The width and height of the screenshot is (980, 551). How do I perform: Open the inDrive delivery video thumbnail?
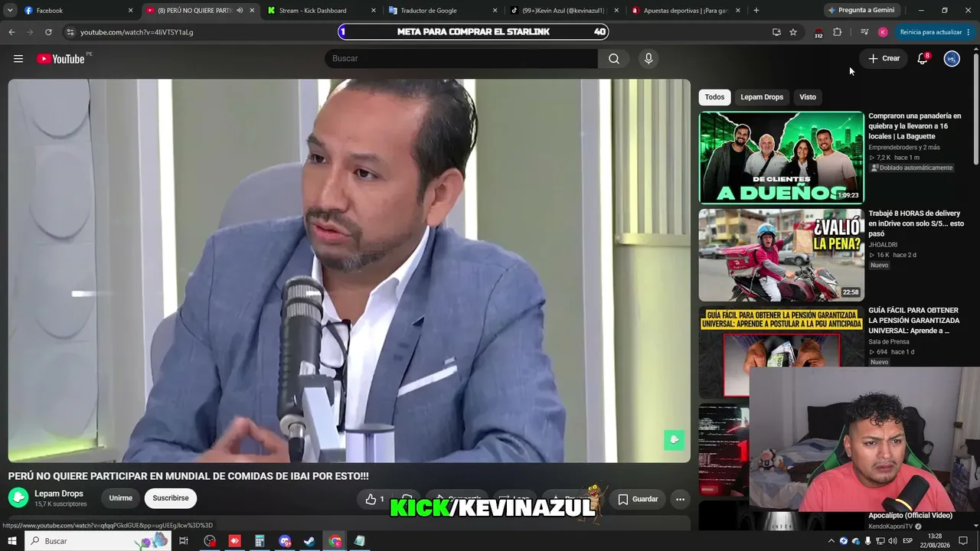[x=781, y=256]
